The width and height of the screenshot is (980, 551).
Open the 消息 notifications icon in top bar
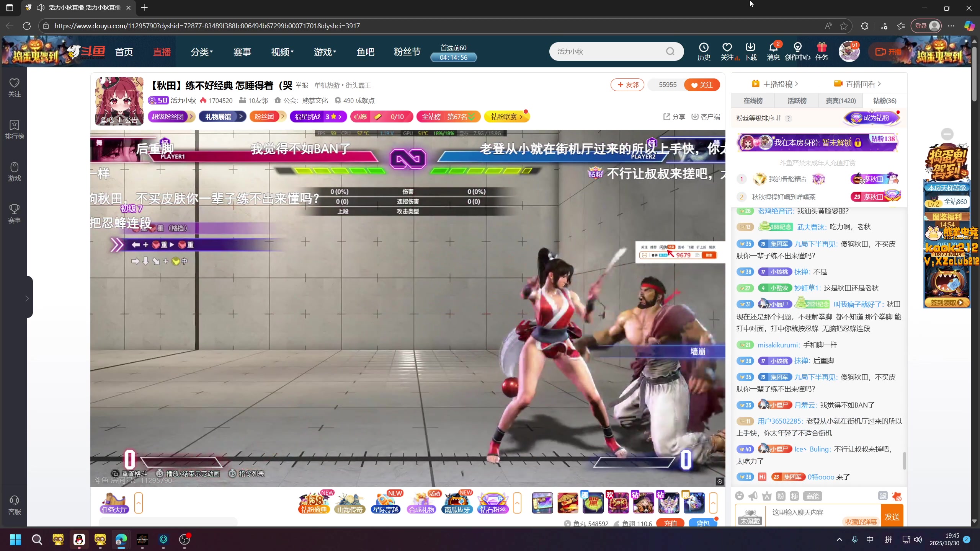point(773,51)
